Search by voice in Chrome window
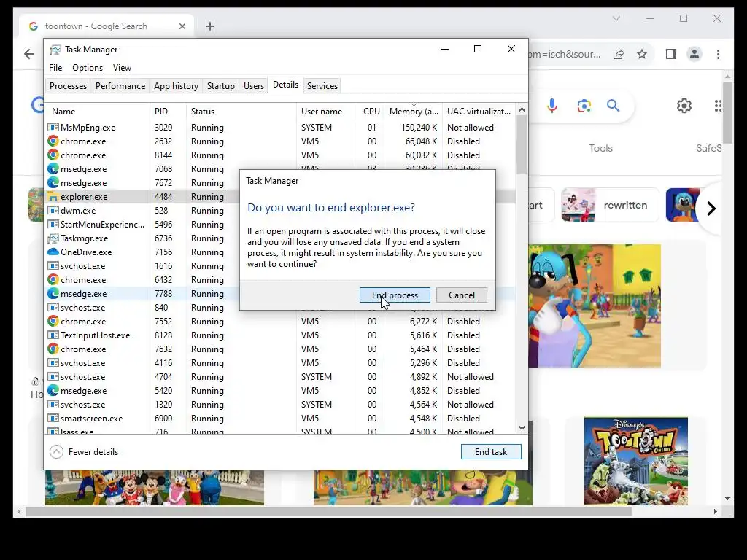The image size is (747, 560). point(552,106)
